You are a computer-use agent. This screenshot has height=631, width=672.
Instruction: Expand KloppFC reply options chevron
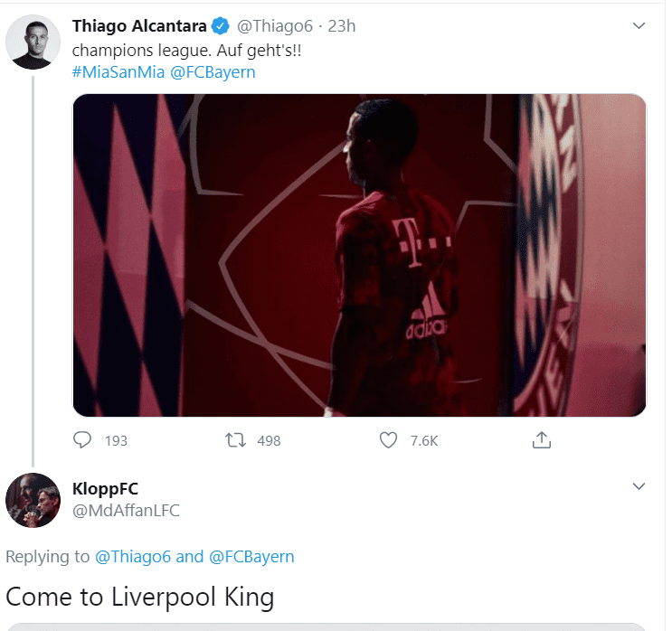tap(639, 486)
